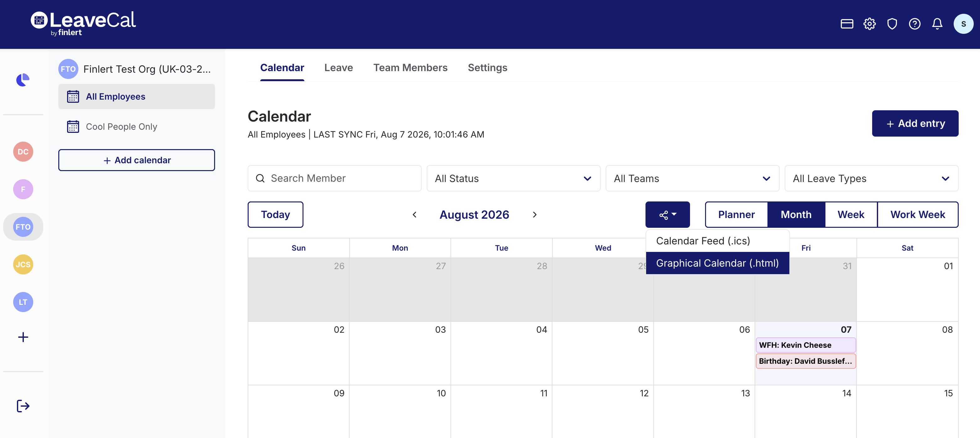Open settings gear icon in top bar

(869, 24)
